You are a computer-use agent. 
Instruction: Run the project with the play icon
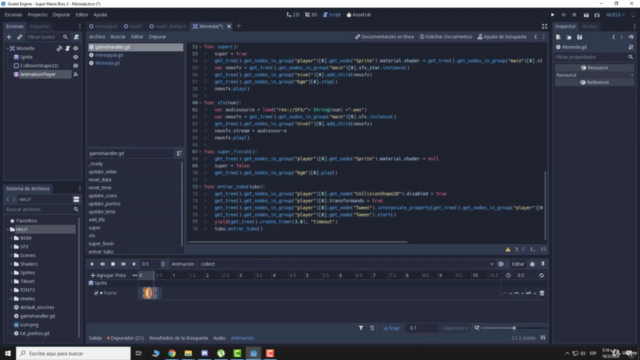click(553, 15)
